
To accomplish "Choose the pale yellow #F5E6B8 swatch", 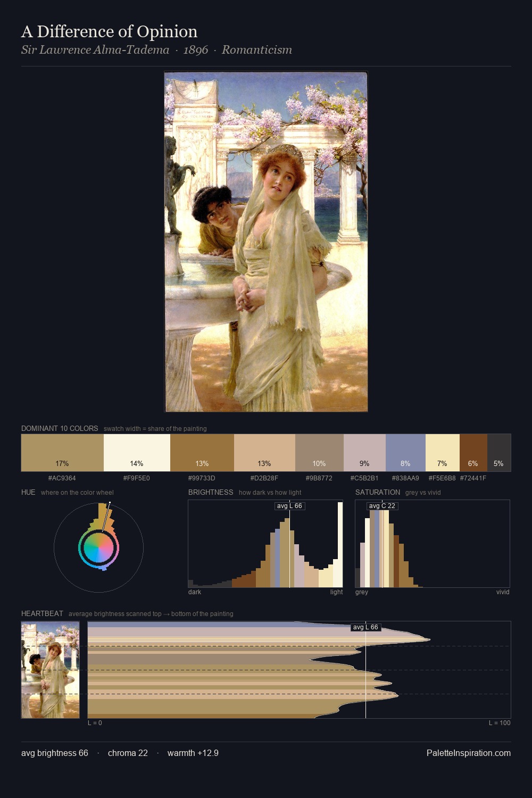I will click(442, 453).
